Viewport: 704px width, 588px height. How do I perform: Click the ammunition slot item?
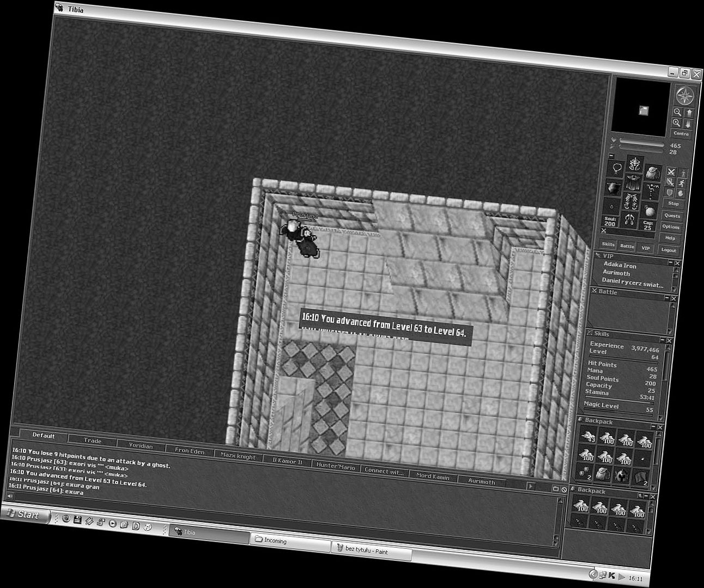649,211
